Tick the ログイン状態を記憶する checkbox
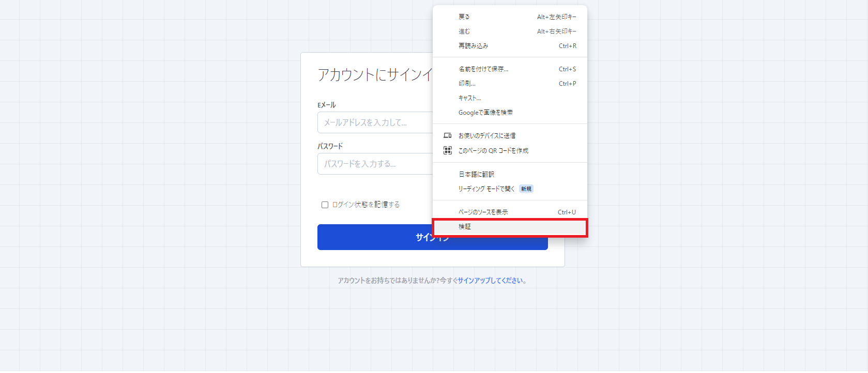The width and height of the screenshot is (868, 373). [x=325, y=205]
